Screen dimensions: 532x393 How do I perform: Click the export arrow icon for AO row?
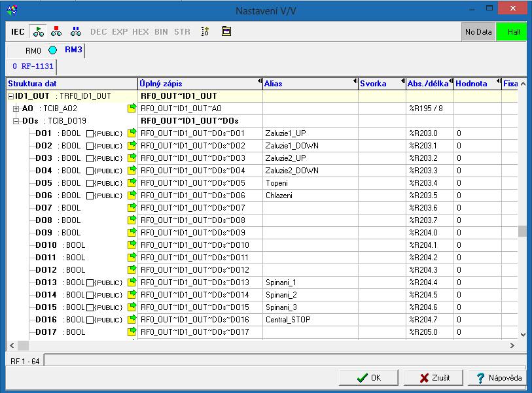coord(132,108)
